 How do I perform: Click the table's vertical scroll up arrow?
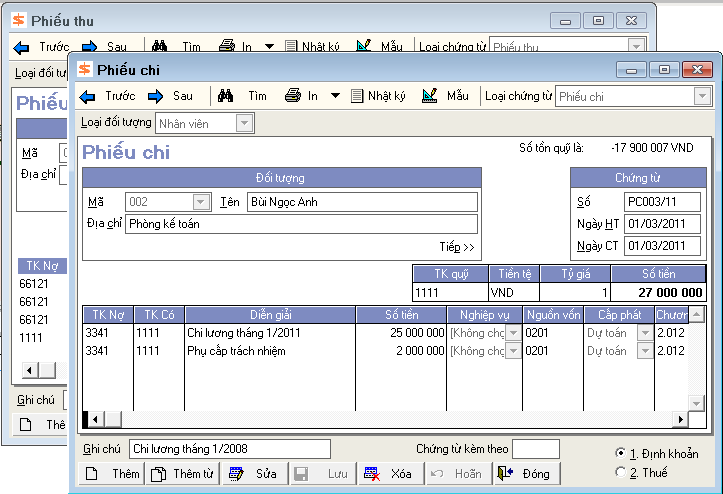[x=696, y=315]
